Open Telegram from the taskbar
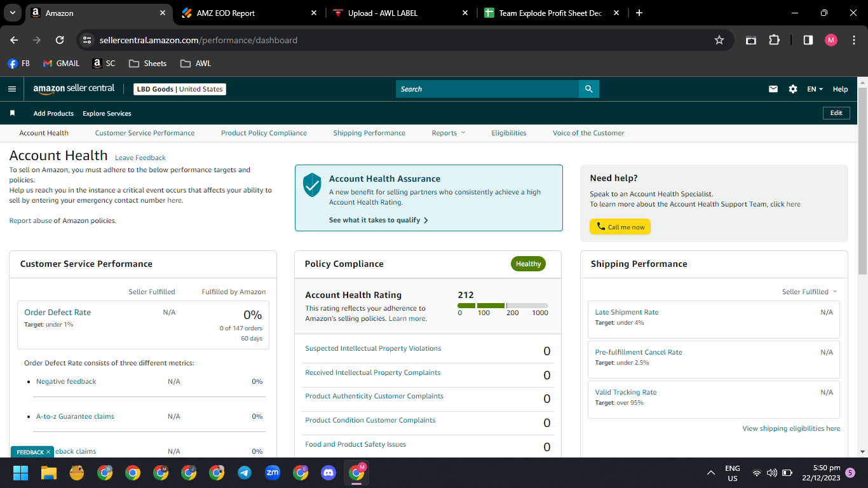This screenshot has width=868, height=488. coord(245,473)
